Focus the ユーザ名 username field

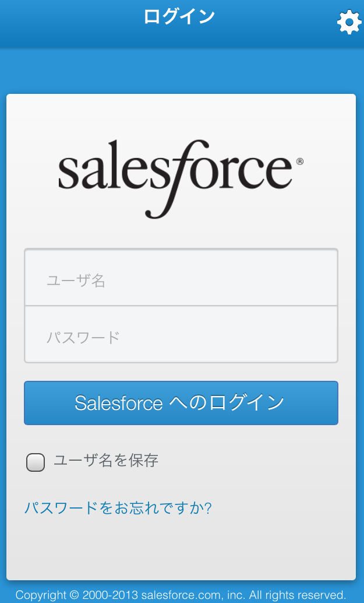(181, 278)
